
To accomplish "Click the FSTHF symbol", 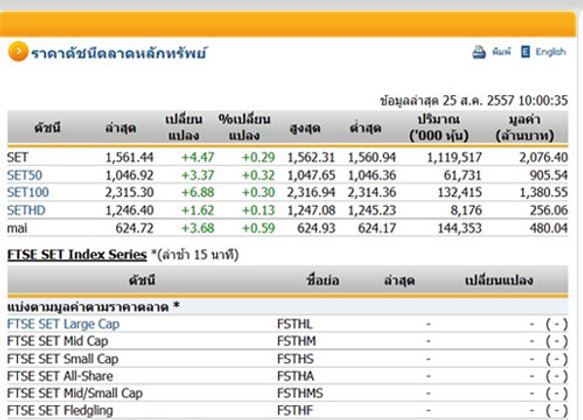I will [295, 411].
